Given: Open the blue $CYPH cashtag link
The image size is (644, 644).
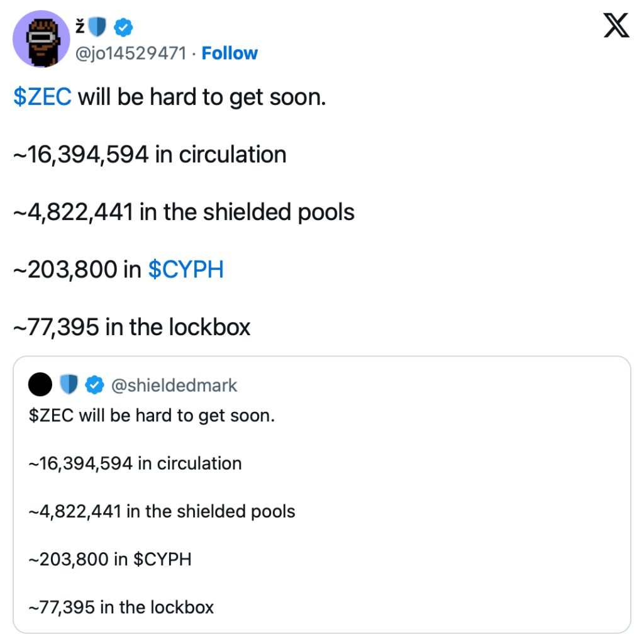Looking at the screenshot, I should click(x=186, y=270).
